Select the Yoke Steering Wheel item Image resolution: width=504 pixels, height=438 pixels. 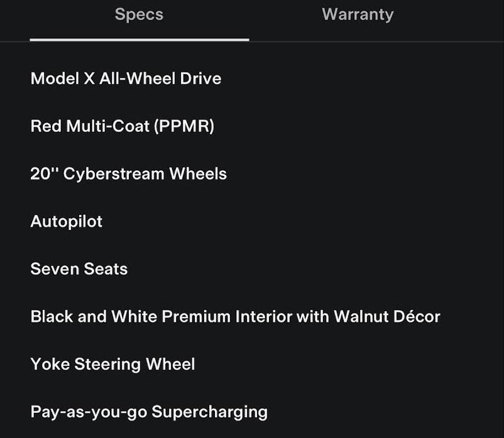click(x=112, y=364)
